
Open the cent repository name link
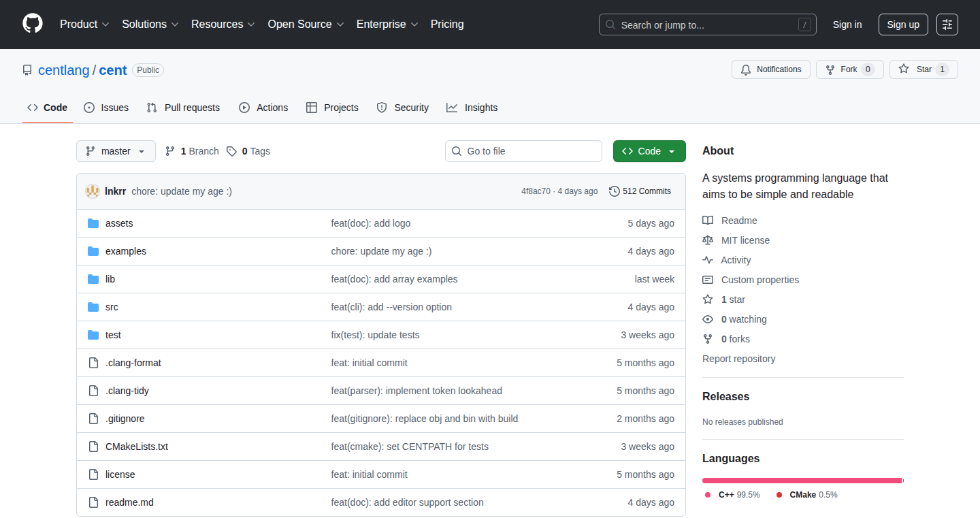click(113, 70)
